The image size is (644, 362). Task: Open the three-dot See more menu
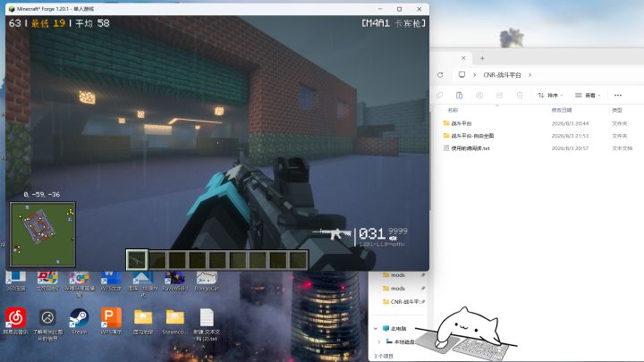pos(618,96)
